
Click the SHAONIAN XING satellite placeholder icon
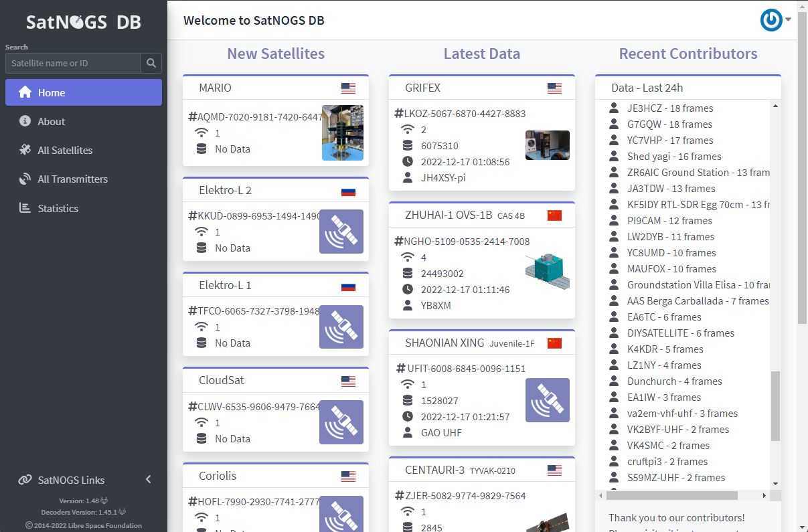tap(547, 400)
